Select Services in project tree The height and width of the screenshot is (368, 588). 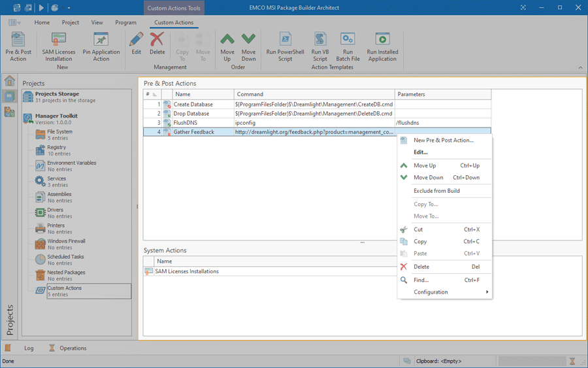tap(56, 182)
